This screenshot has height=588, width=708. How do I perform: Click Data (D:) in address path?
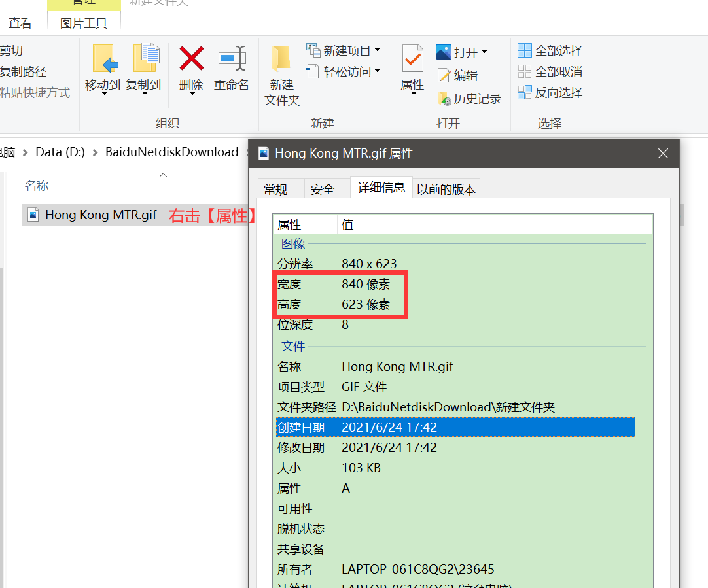(x=60, y=152)
